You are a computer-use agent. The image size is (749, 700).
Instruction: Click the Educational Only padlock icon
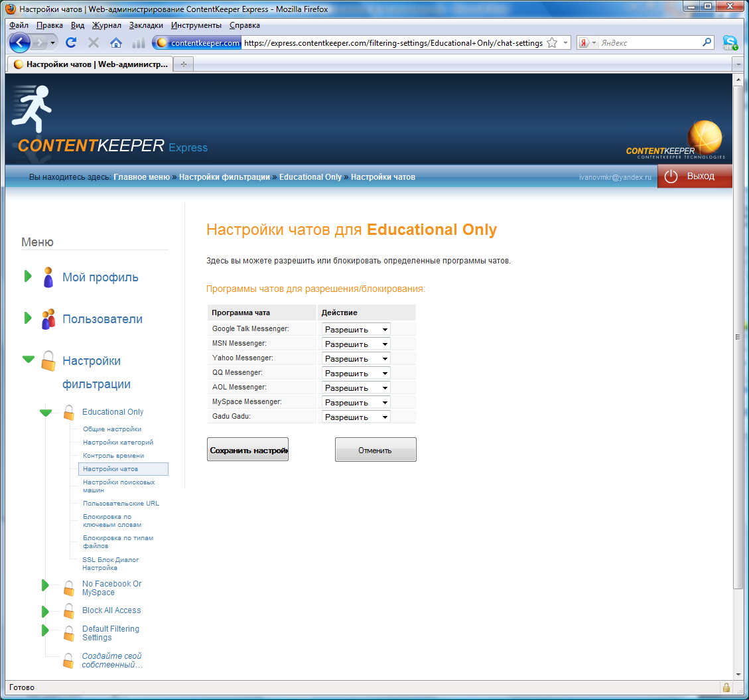69,412
